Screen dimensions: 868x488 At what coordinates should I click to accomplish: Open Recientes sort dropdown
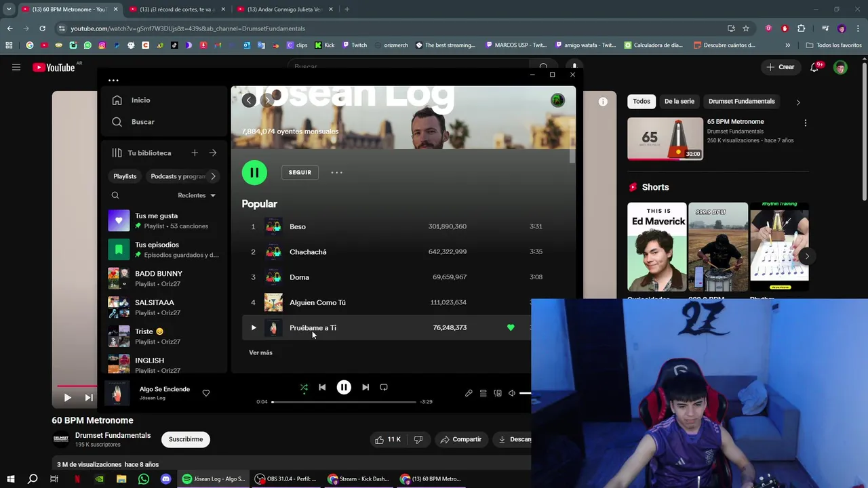[x=197, y=195]
